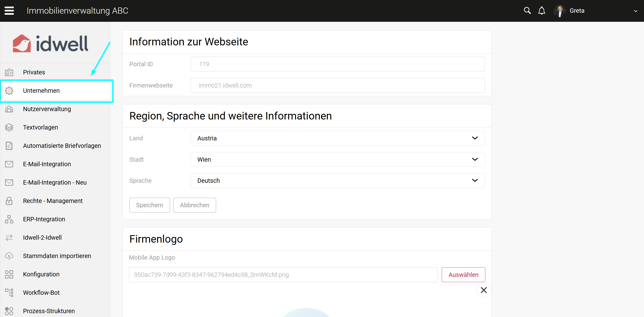
Task: Click the Rechte - Management lock icon
Action: coord(9,201)
